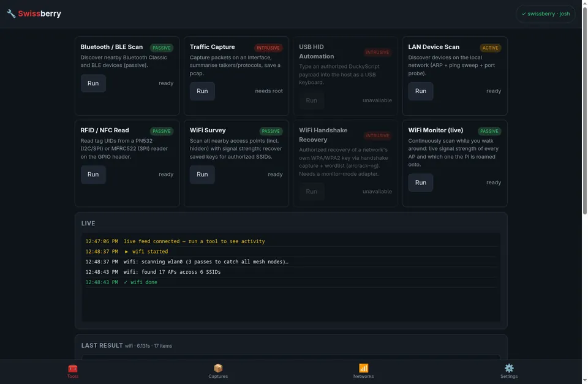Click the swissberry · josh connection badge

(546, 14)
